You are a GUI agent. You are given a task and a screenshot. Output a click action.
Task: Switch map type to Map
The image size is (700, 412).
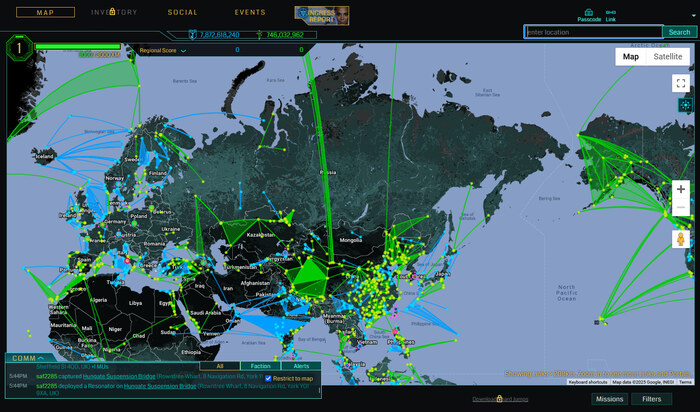coord(631,57)
